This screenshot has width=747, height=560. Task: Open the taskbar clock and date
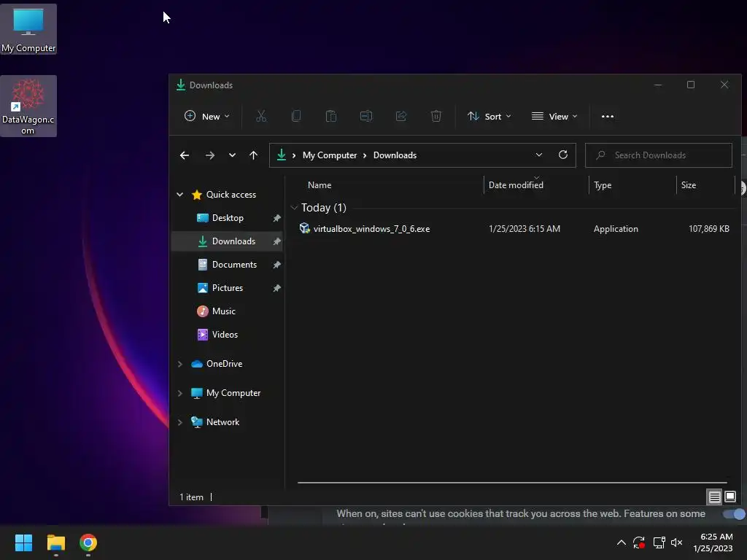point(713,542)
